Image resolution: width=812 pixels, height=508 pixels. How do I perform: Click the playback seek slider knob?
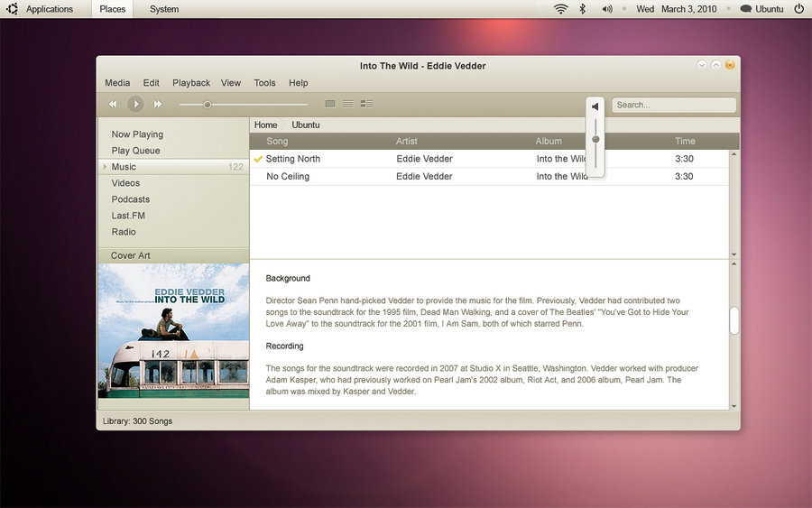pyautogui.click(x=208, y=105)
